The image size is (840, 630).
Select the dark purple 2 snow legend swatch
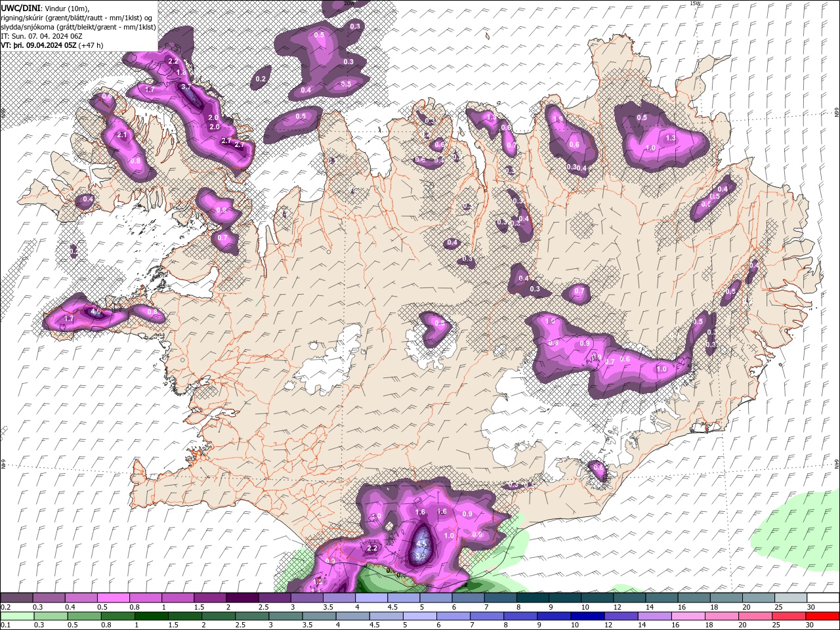click(x=242, y=598)
